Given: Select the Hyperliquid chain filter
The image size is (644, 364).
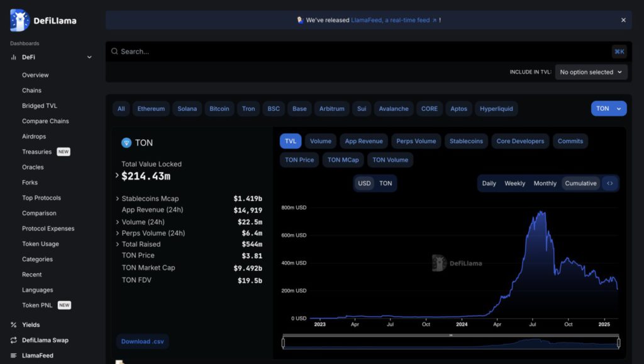Looking at the screenshot, I should pos(496,108).
